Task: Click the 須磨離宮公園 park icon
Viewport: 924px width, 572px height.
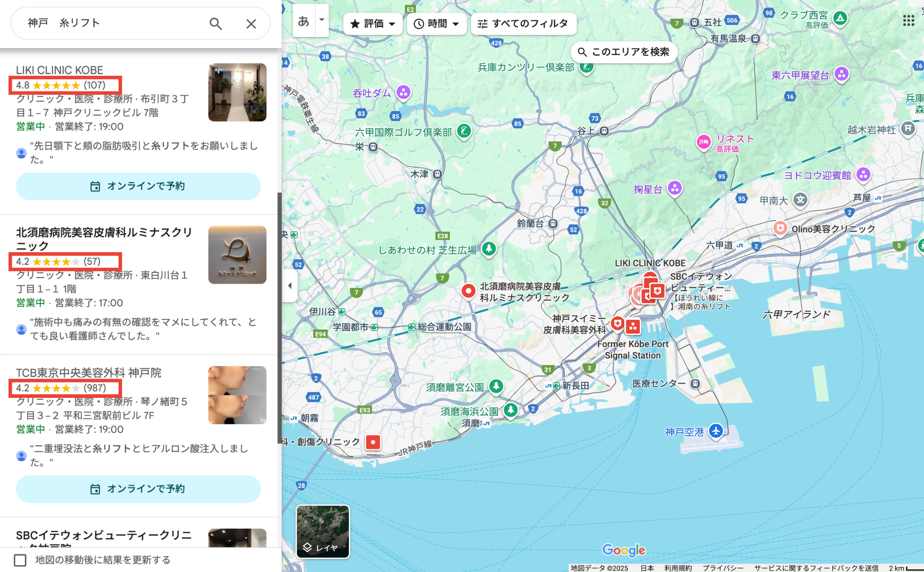Action: [x=496, y=386]
